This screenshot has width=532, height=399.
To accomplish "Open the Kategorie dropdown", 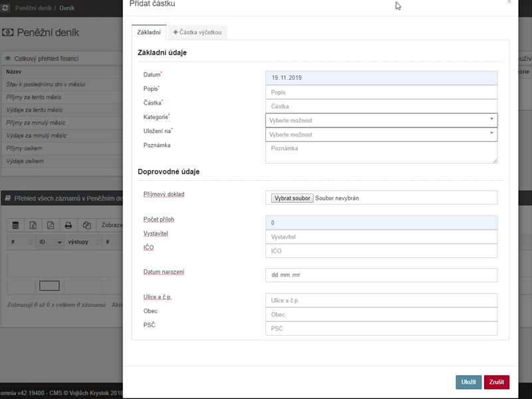I will tap(381, 120).
